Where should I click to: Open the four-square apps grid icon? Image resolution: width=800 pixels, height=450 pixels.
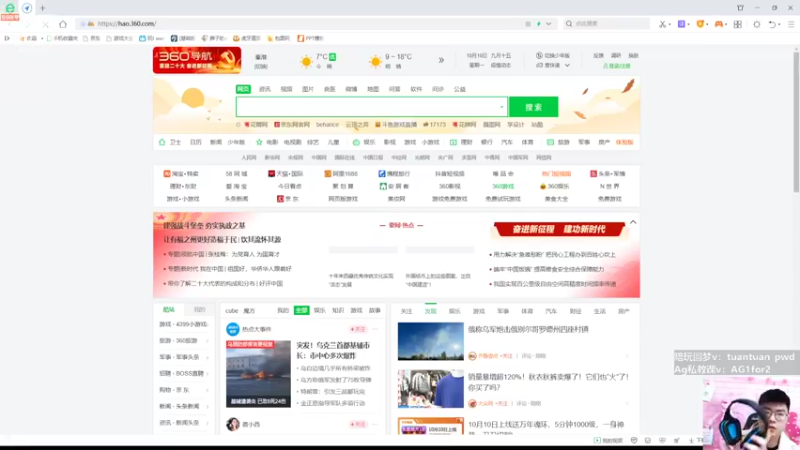738,24
